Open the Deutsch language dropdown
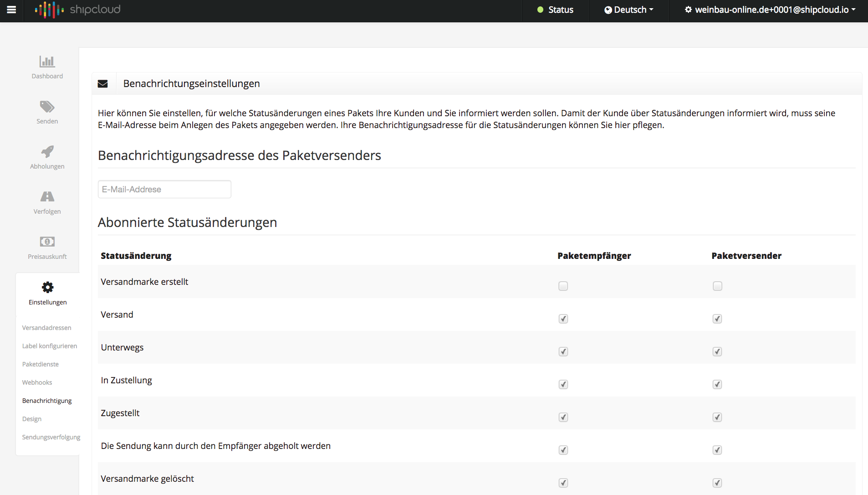This screenshot has width=868, height=495. (x=628, y=10)
